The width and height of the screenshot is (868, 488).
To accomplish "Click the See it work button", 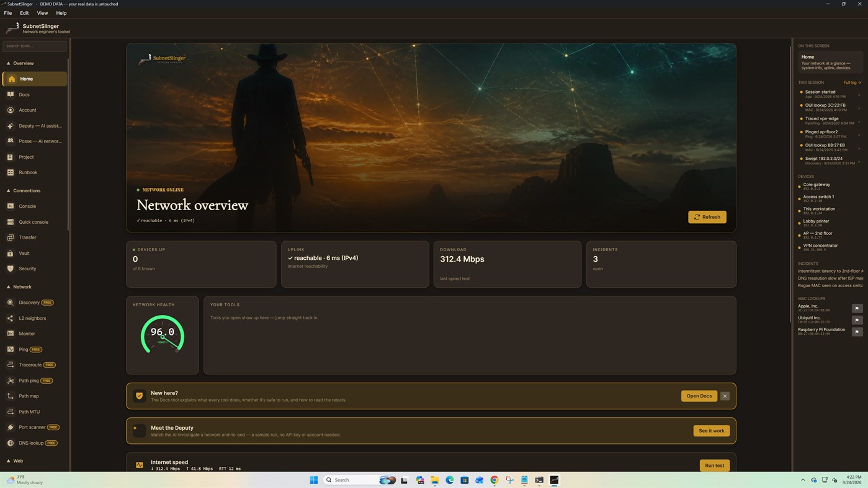I will pos(711,430).
